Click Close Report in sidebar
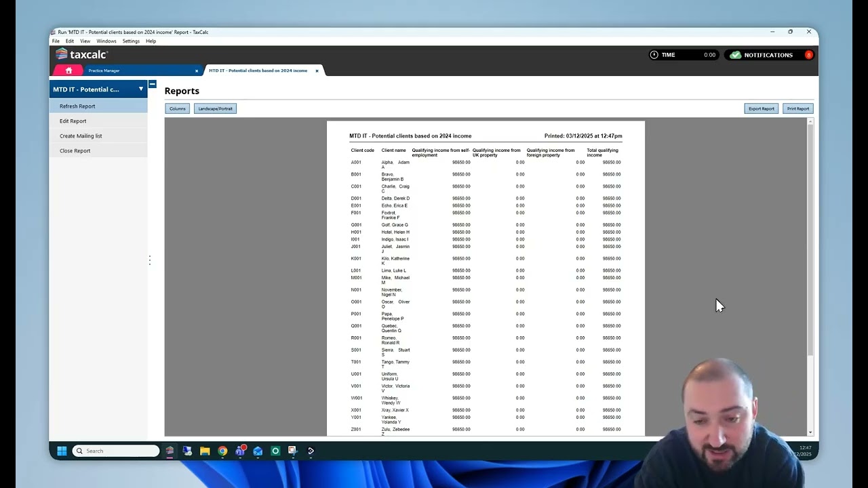The width and height of the screenshot is (868, 488). tap(98, 150)
